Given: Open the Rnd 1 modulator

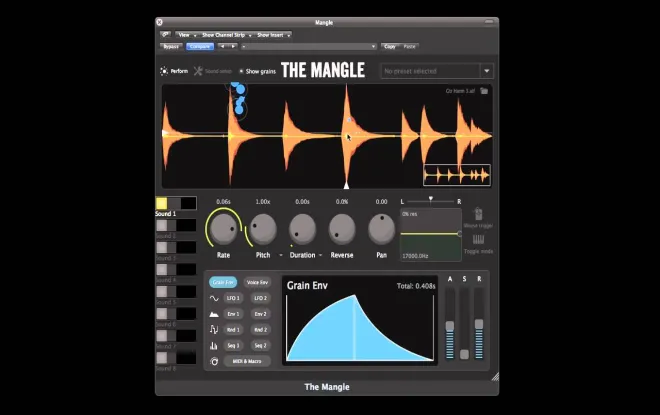Looking at the screenshot, I should 233,330.
